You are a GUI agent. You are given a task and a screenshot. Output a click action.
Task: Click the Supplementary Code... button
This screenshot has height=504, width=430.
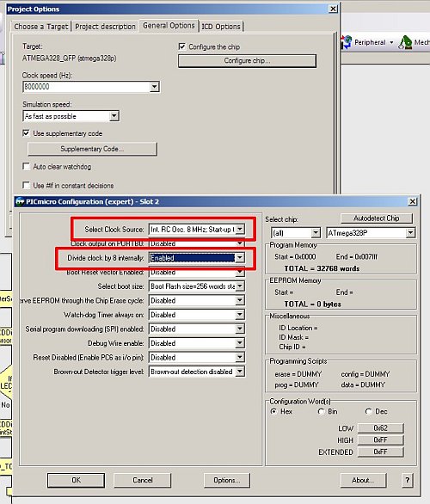[x=92, y=149]
